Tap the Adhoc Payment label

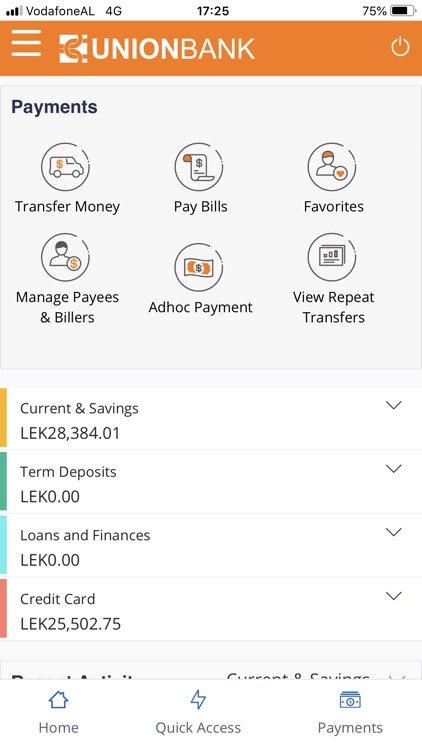pyautogui.click(x=200, y=307)
